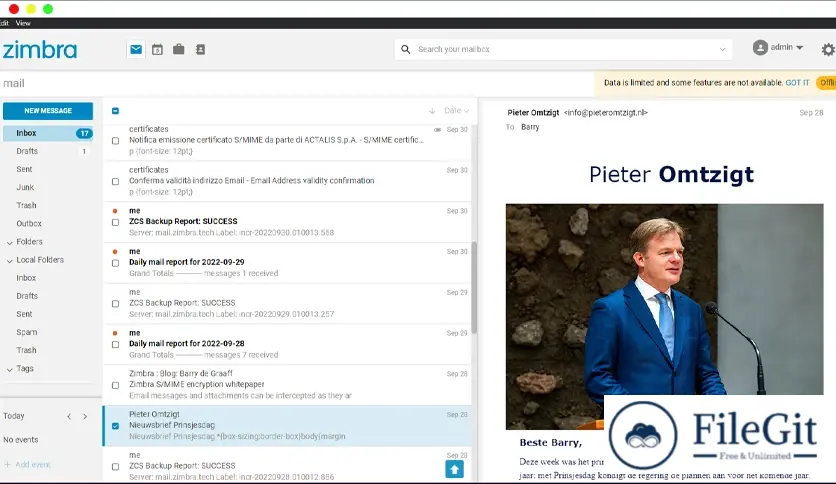
Task: Go to previous day in mini calendar
Action: (69, 416)
